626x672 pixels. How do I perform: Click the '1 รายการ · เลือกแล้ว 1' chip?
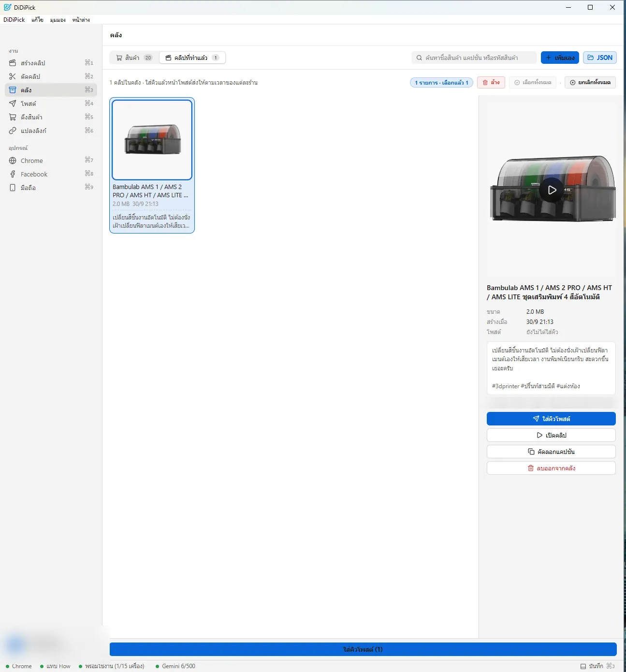click(441, 83)
